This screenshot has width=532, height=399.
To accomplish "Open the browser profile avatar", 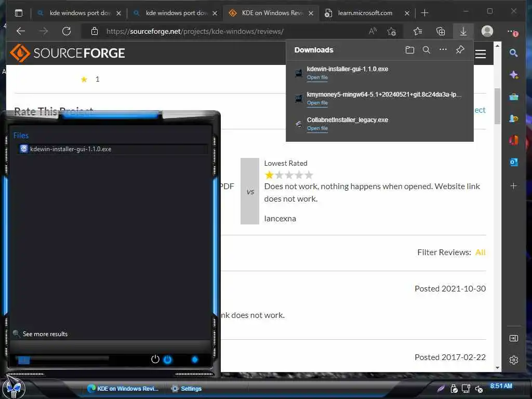I will pyautogui.click(x=487, y=31).
